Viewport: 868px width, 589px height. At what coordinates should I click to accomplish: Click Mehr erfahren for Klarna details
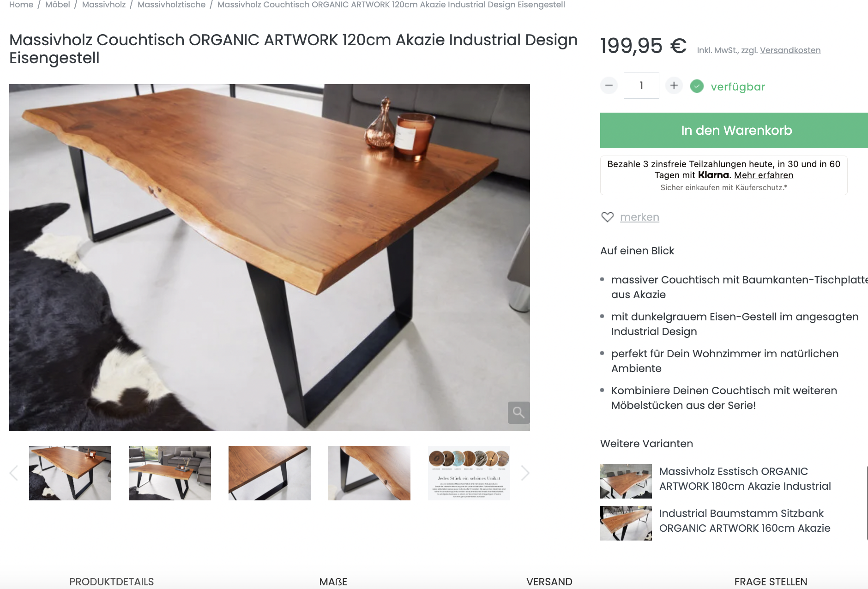coord(764,175)
